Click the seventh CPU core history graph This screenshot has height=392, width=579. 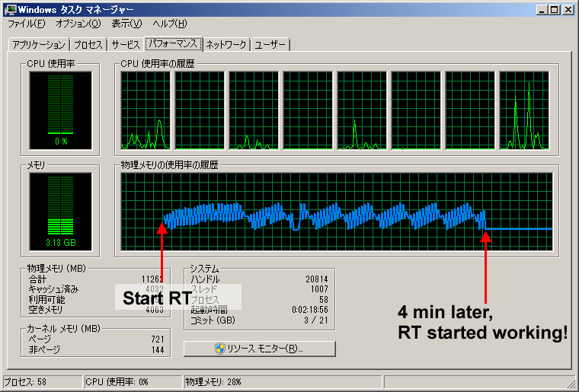tap(470, 110)
